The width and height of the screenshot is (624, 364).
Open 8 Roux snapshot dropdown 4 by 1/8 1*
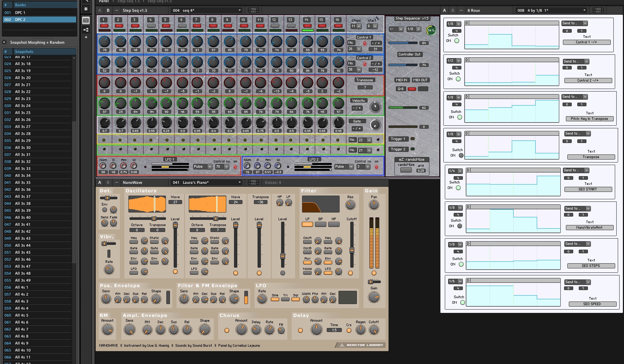(552, 10)
